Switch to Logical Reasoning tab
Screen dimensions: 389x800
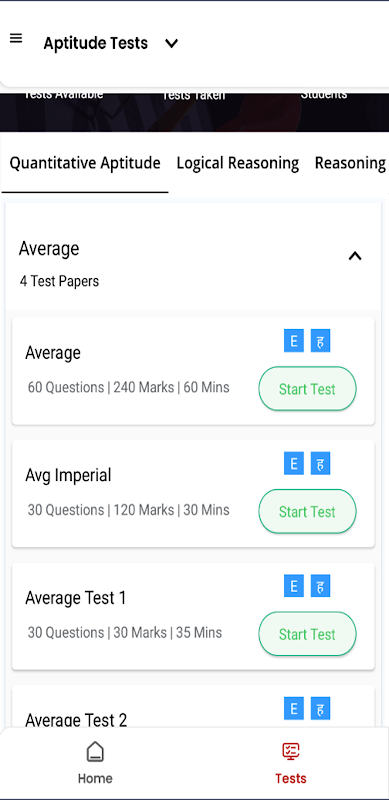[238, 163]
